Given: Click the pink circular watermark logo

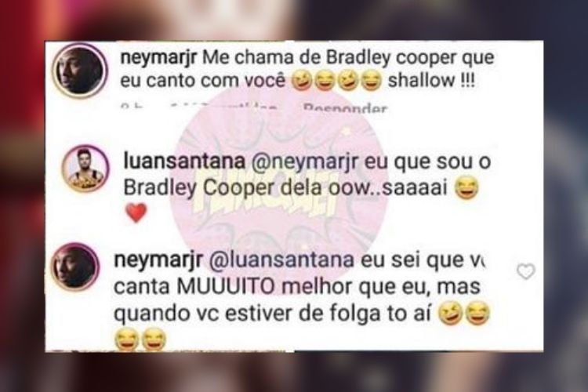Looking at the screenshot, I should pos(278,191).
